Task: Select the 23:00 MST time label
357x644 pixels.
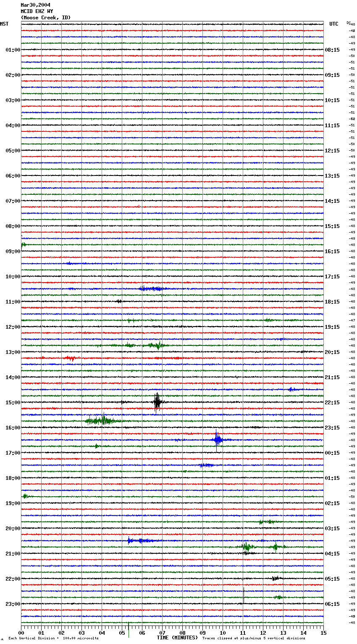Action: [13, 604]
